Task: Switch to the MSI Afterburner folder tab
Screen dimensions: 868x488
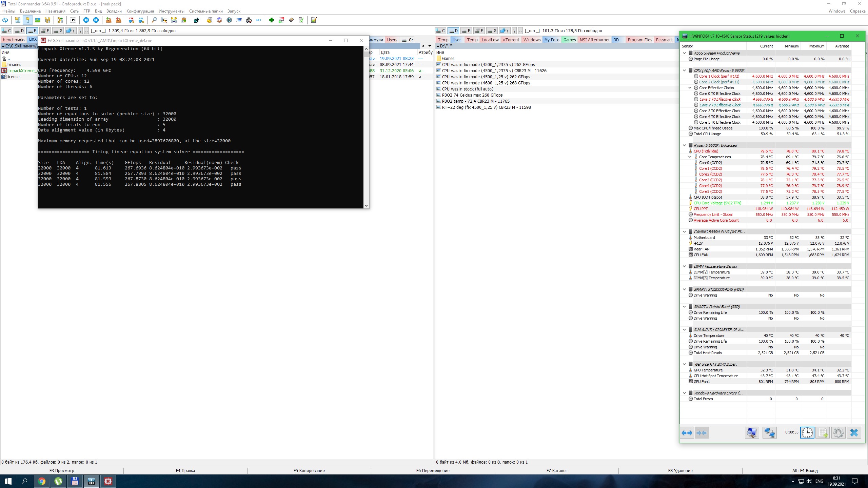Action: point(594,40)
